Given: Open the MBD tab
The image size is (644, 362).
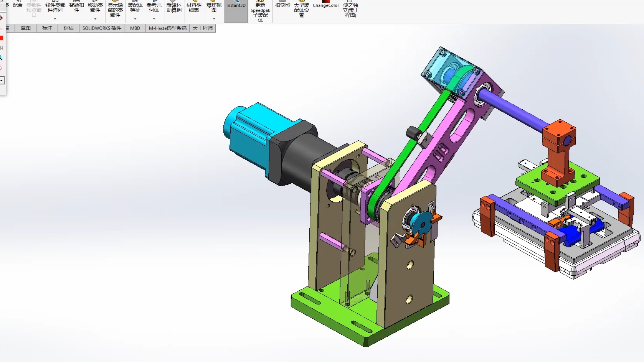Looking at the screenshot, I should (135, 28).
